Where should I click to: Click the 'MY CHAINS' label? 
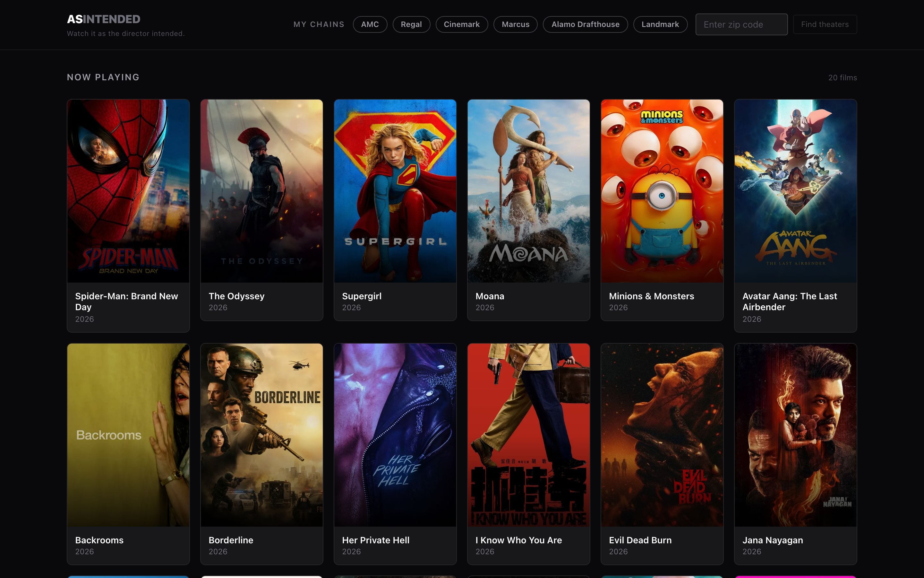(319, 24)
